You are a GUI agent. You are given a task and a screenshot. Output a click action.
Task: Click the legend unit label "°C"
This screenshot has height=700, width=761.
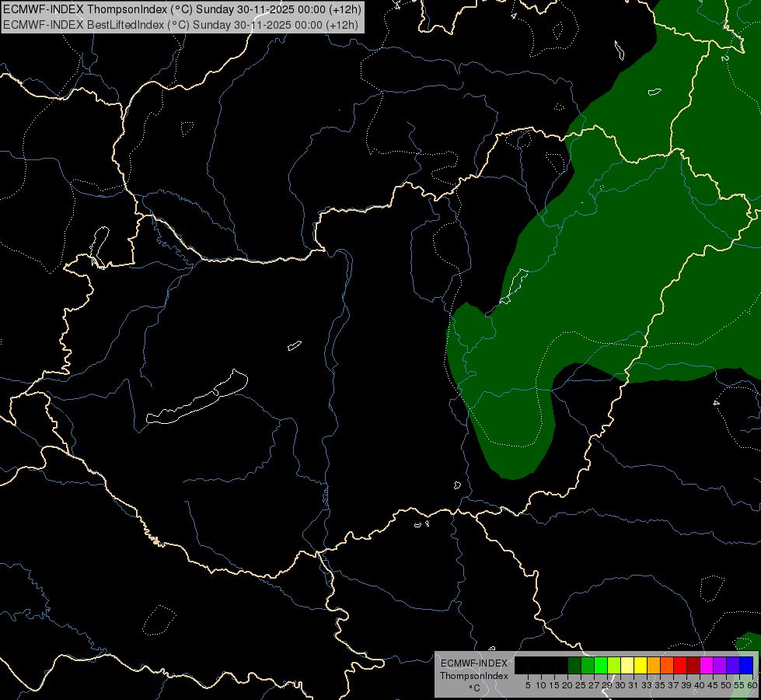point(474,688)
